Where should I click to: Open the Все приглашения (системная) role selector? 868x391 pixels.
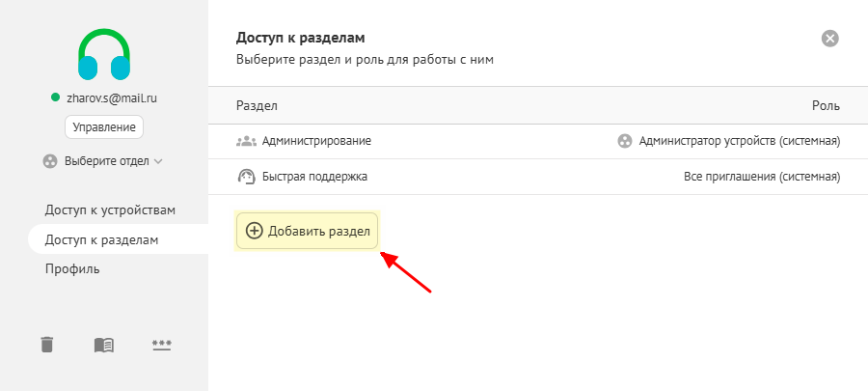pos(761,177)
